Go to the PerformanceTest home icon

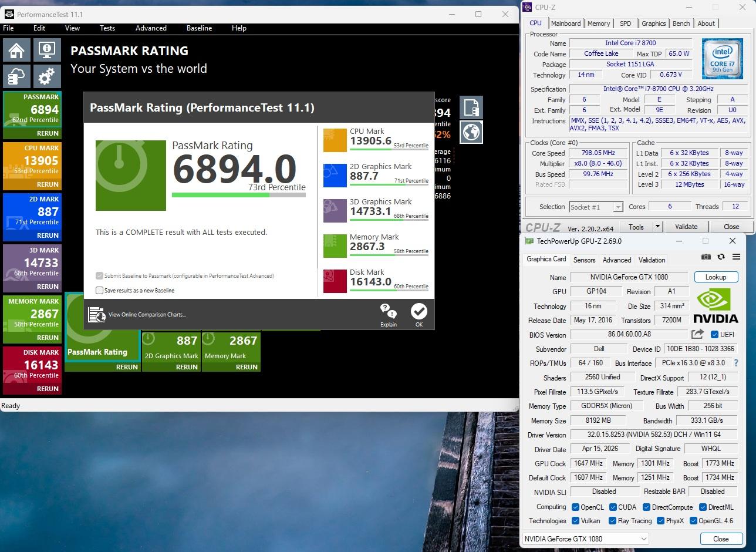click(x=16, y=50)
